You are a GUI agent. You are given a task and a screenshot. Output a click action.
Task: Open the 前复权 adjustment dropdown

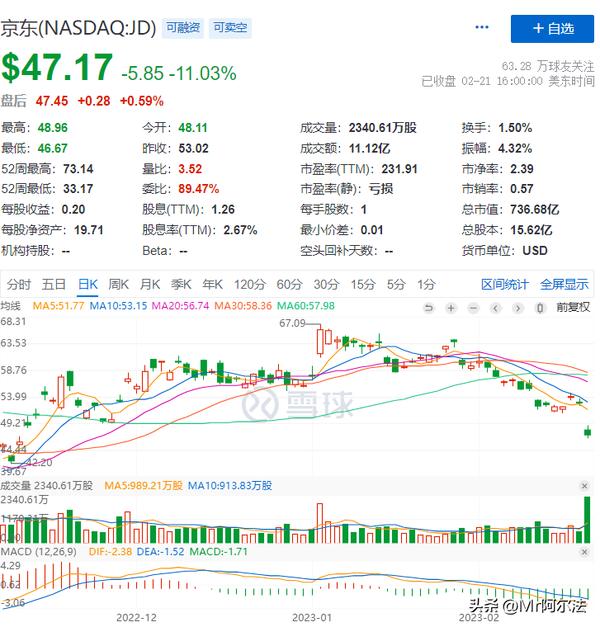point(573,307)
